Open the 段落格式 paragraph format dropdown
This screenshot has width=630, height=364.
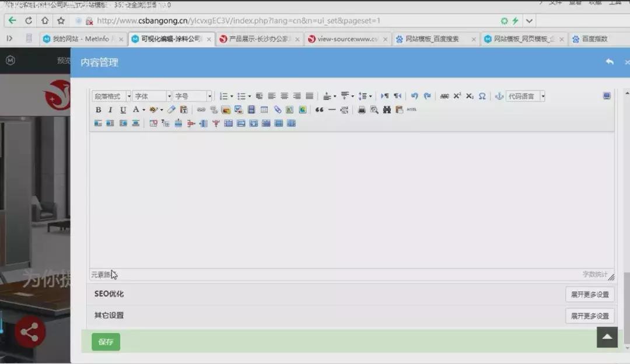(x=112, y=96)
